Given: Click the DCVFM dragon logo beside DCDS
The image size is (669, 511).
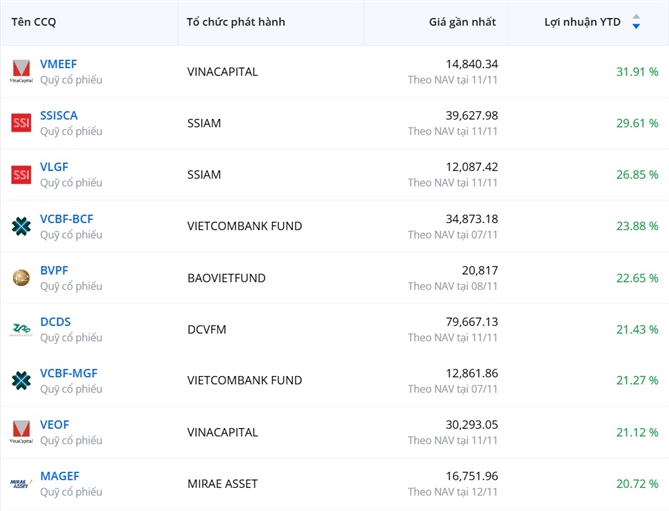Looking at the screenshot, I should tap(20, 329).
